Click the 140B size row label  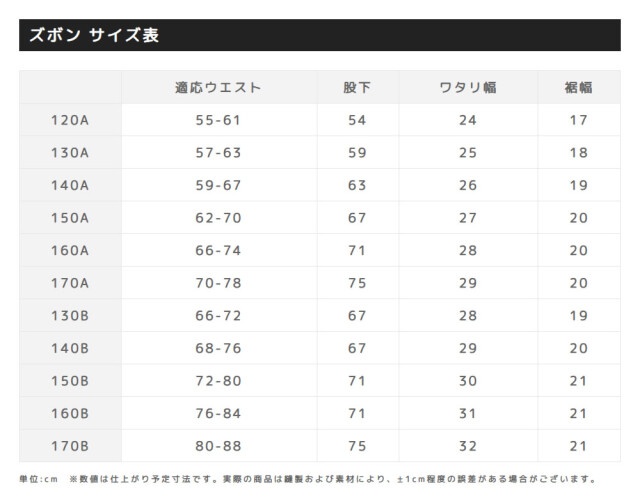pyautogui.click(x=70, y=348)
